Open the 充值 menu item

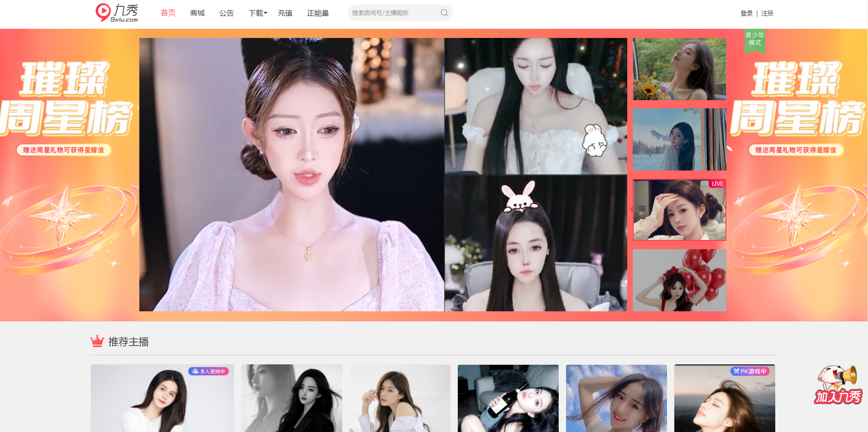285,13
